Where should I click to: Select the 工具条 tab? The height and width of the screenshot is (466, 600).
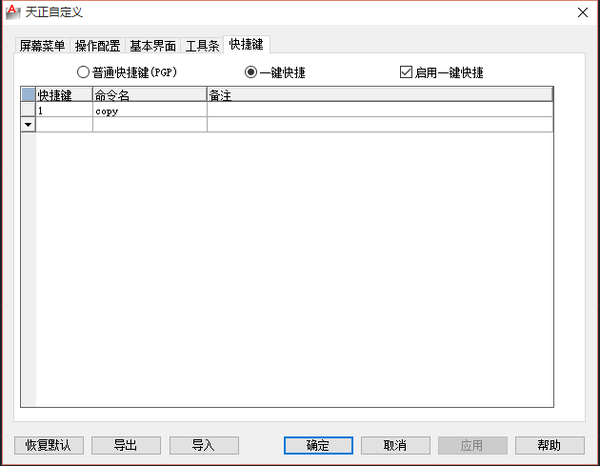pos(202,46)
